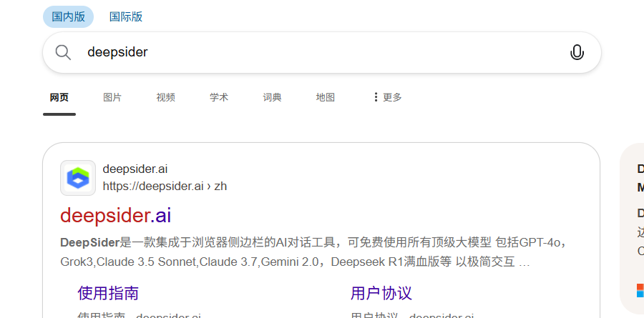
Task: Open the 用户协议 sitelink
Action: coord(381,293)
